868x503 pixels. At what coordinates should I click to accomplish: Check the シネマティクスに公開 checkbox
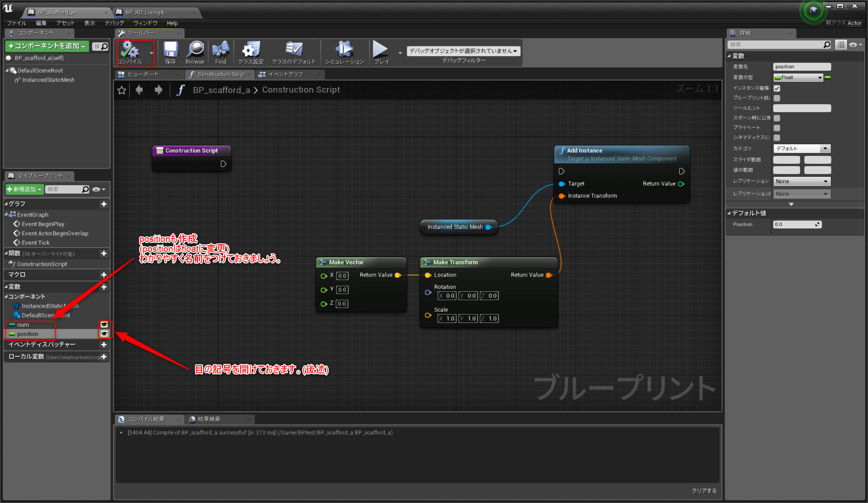pos(777,138)
